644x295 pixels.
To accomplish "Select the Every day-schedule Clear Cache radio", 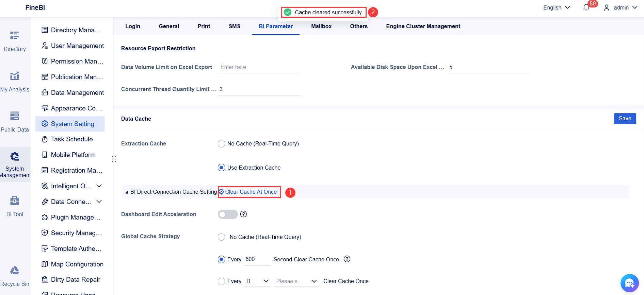I will (221, 281).
